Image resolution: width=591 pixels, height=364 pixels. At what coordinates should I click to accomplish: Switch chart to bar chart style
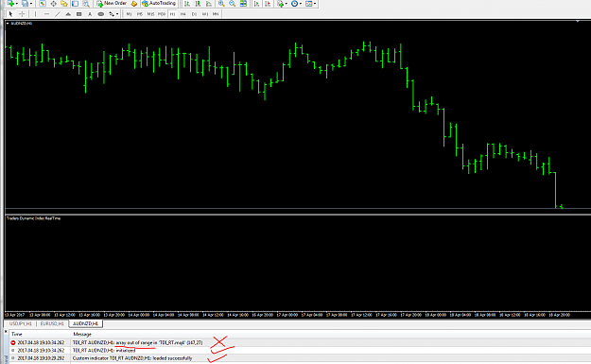tap(187, 4)
